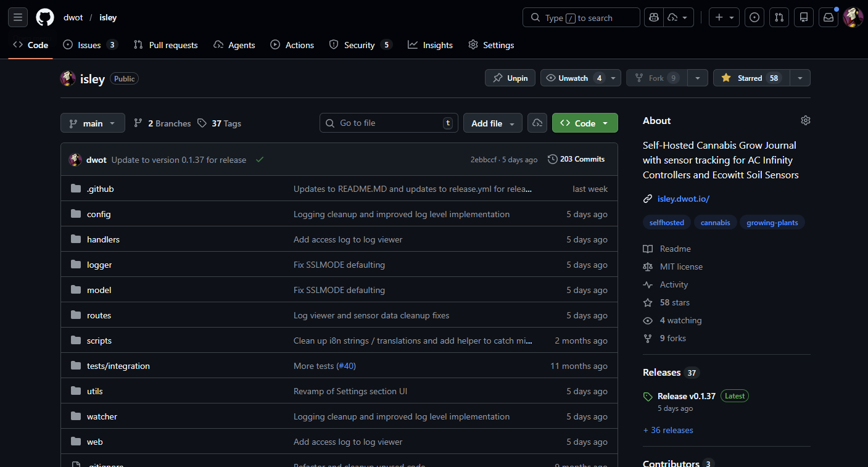Open the Add file dropdown
This screenshot has height=467, width=868.
pyautogui.click(x=492, y=123)
